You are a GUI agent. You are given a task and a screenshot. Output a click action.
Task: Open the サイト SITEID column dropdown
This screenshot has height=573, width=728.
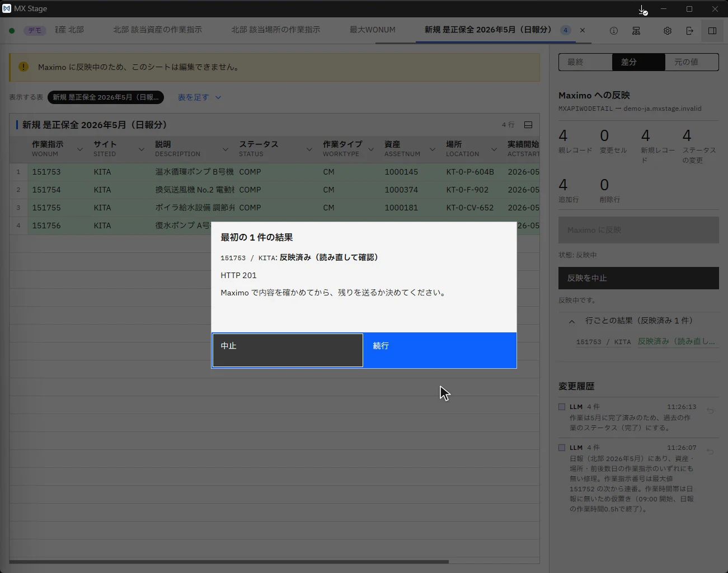(x=142, y=149)
